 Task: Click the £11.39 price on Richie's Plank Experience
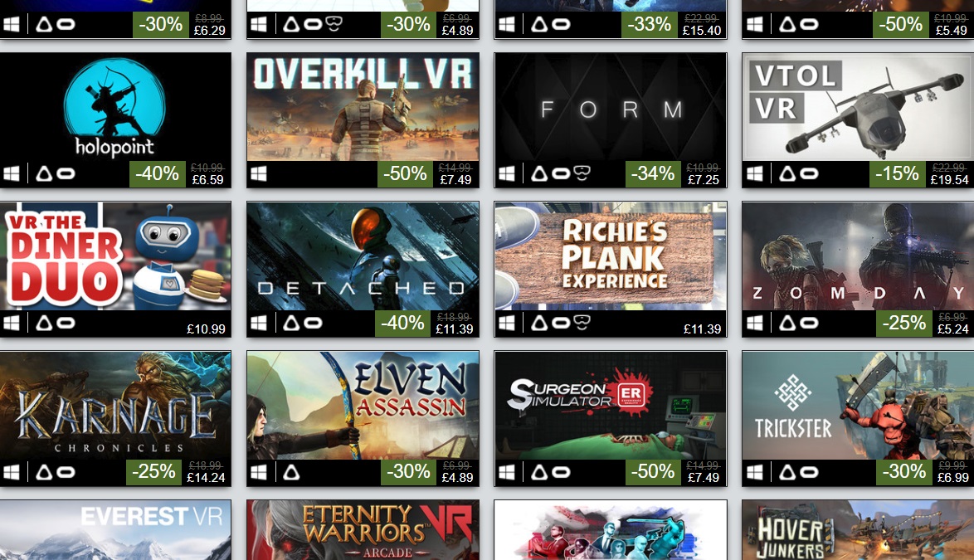(702, 329)
